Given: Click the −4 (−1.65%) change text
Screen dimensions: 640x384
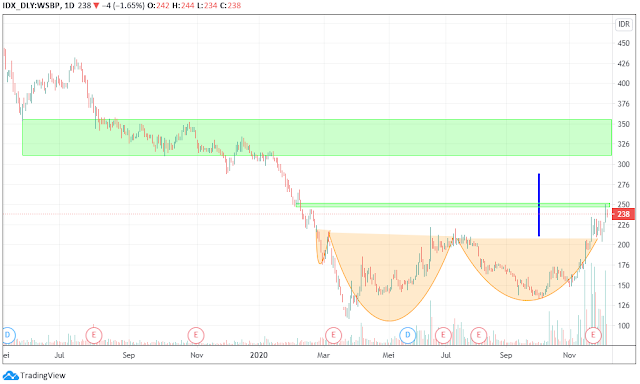Looking at the screenshot, I should coord(123,6).
